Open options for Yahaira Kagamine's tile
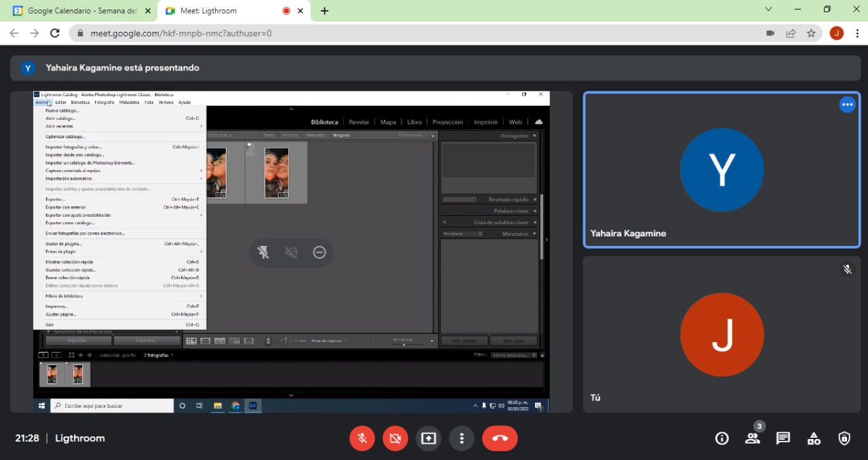 [847, 104]
